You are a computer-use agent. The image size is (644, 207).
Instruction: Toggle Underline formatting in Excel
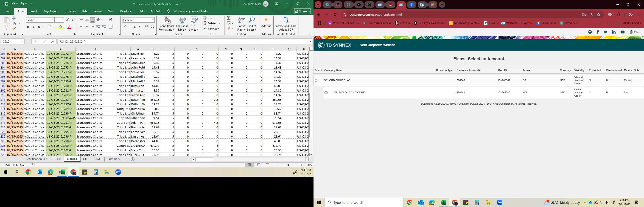click(39, 27)
